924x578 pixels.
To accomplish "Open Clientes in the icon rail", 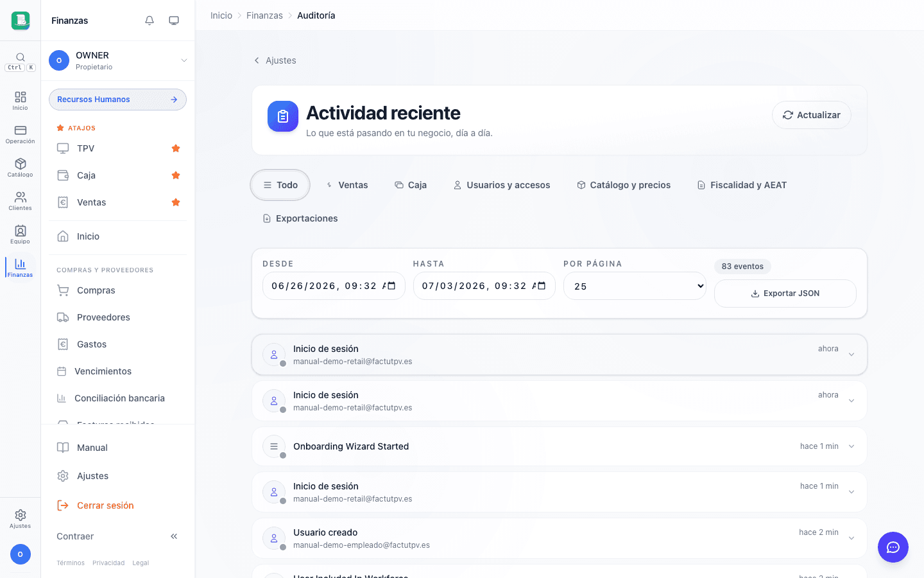I will tap(20, 201).
